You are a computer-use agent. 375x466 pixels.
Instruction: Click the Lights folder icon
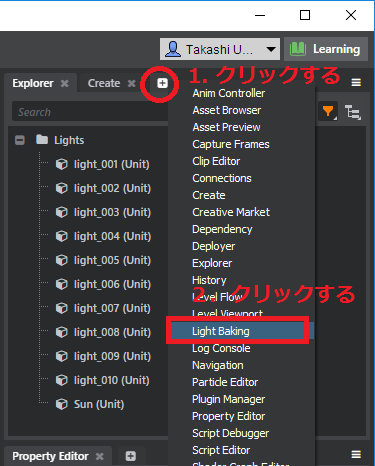click(x=42, y=139)
